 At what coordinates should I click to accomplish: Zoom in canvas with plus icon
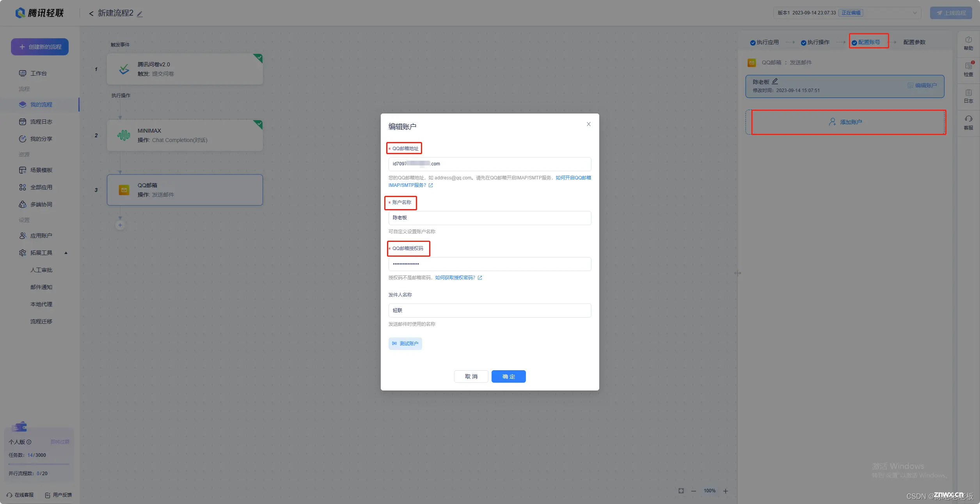tap(725, 491)
